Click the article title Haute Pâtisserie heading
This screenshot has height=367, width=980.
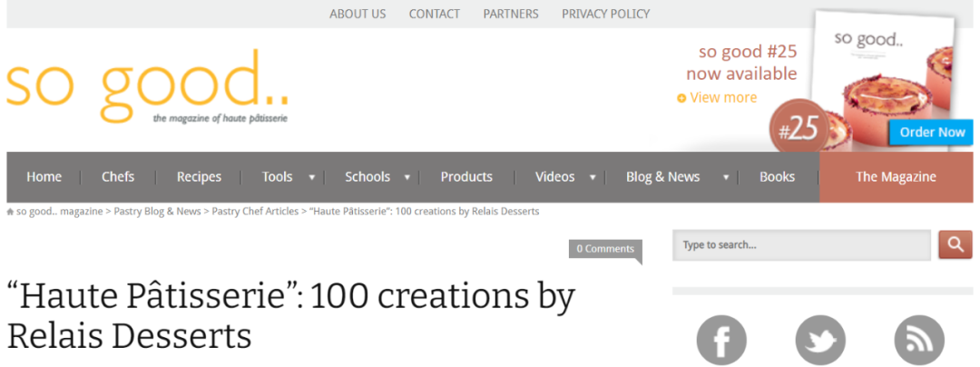[290, 316]
